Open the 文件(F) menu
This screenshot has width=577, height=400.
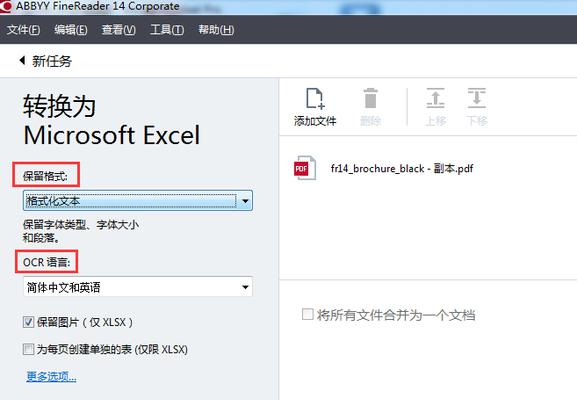pyautogui.click(x=23, y=29)
